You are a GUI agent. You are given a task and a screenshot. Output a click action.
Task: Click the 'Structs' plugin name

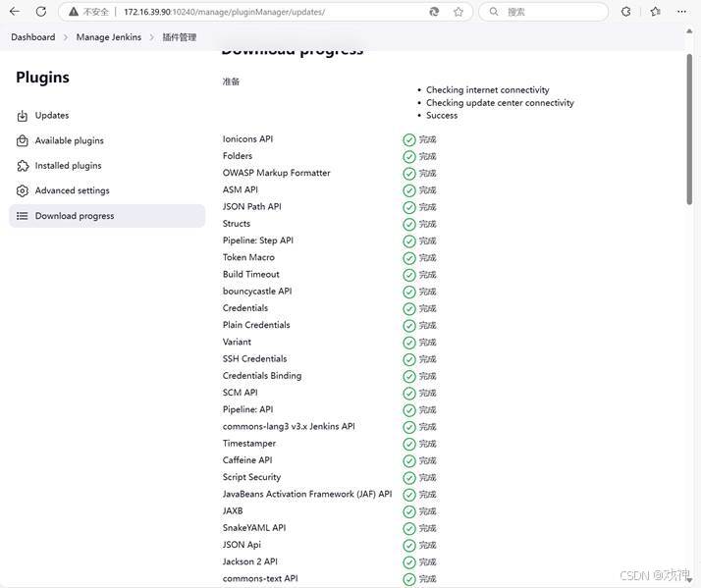[237, 224]
